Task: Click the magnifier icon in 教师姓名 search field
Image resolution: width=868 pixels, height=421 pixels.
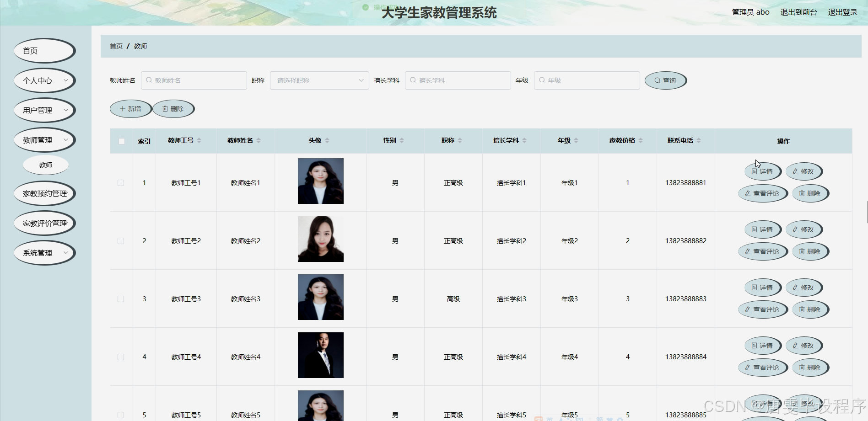Action: click(149, 80)
